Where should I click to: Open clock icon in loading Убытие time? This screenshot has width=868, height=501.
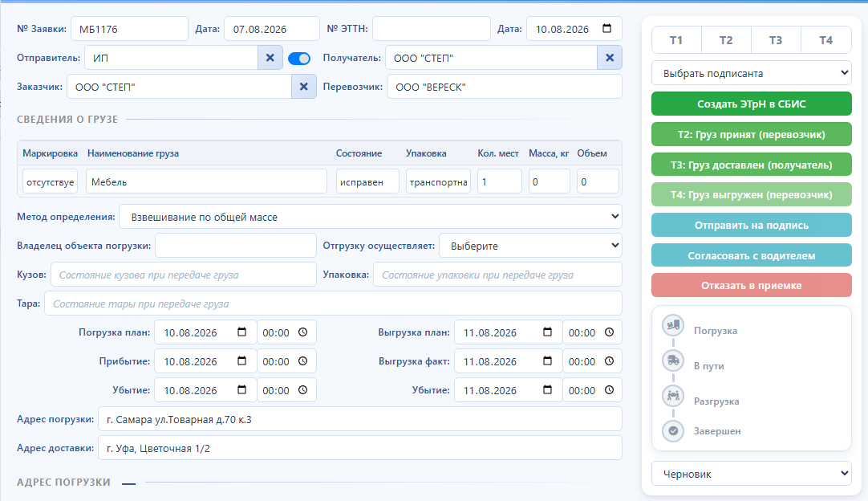[302, 389]
